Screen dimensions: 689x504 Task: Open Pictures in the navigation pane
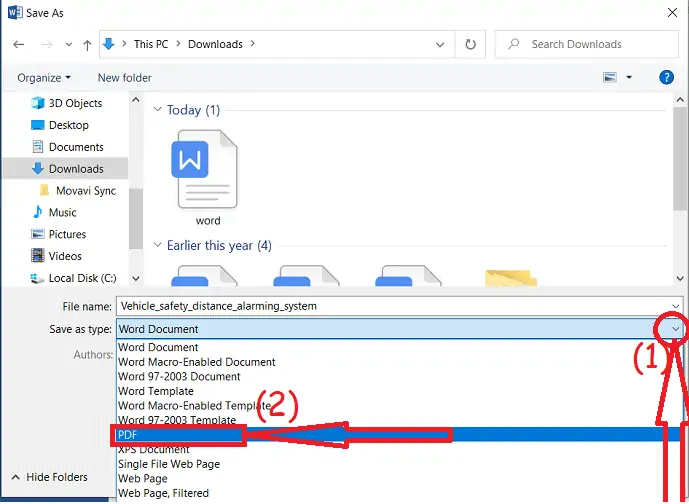(x=58, y=234)
